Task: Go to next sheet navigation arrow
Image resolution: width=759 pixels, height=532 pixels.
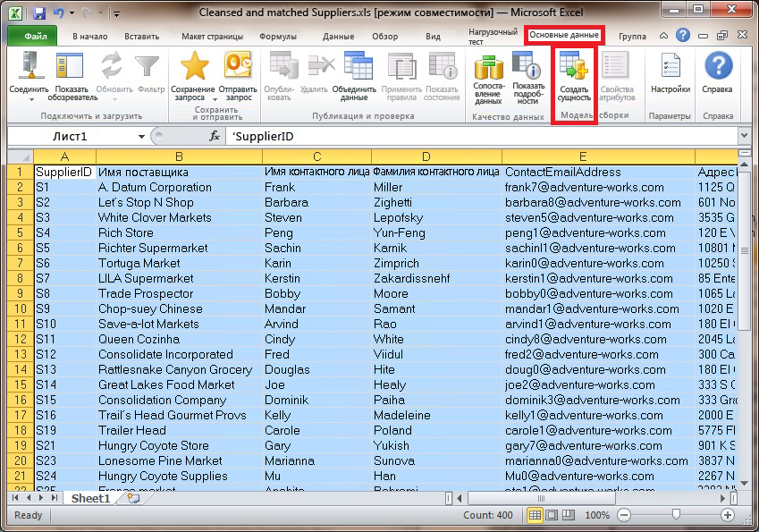Action: coord(42,498)
